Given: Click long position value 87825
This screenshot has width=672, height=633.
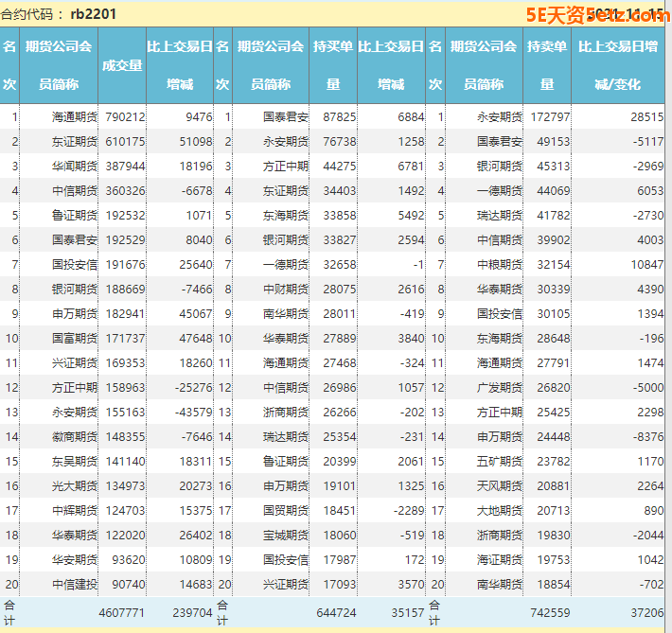Looking at the screenshot, I should point(340,117).
